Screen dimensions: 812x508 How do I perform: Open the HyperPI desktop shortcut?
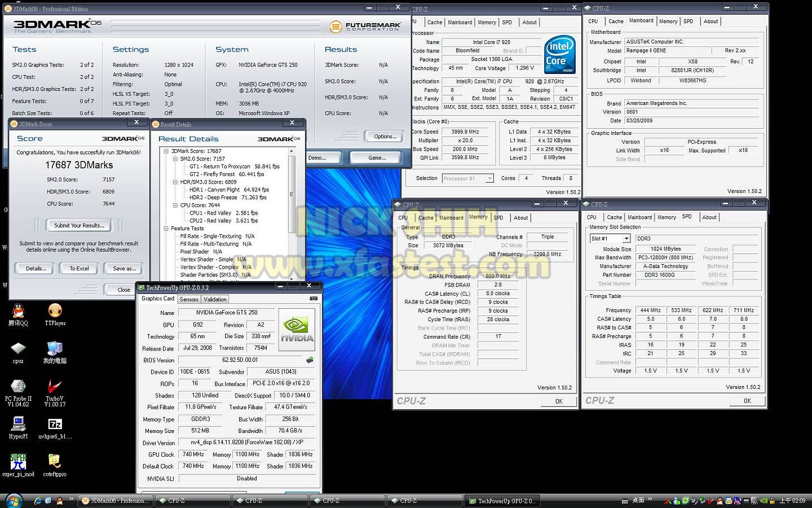18,424
